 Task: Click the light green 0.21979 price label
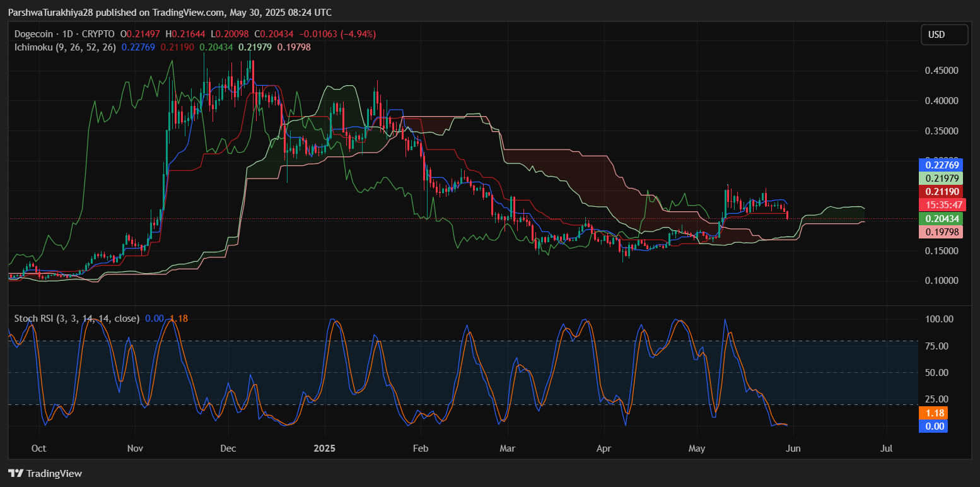point(942,179)
